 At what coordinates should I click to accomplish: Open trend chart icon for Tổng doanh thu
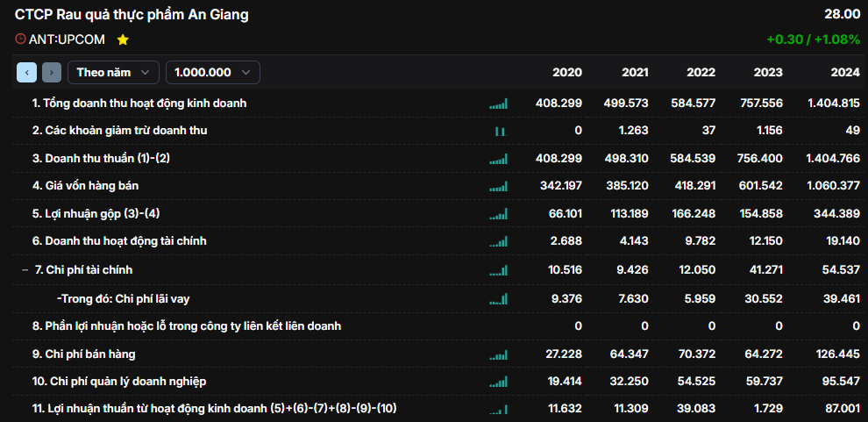[499, 104]
